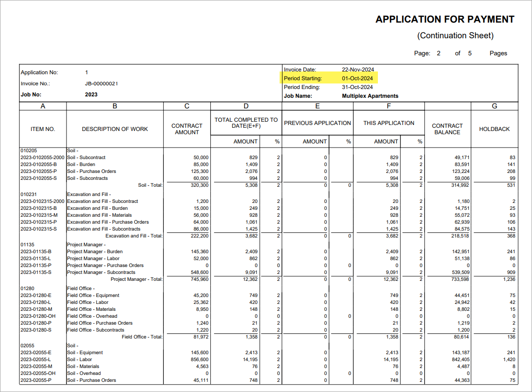This screenshot has width=532, height=392.
Task: Click Field Office - Total: label
Action: point(142,337)
